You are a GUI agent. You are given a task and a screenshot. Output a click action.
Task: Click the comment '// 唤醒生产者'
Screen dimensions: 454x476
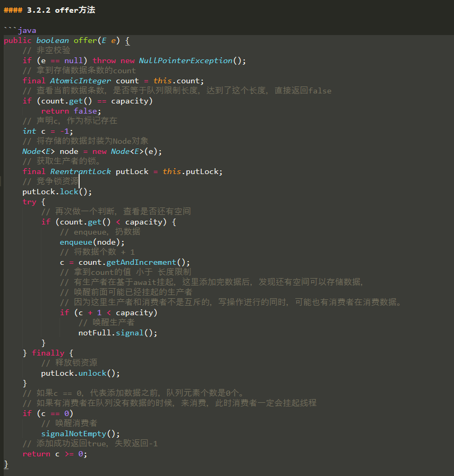(106, 323)
